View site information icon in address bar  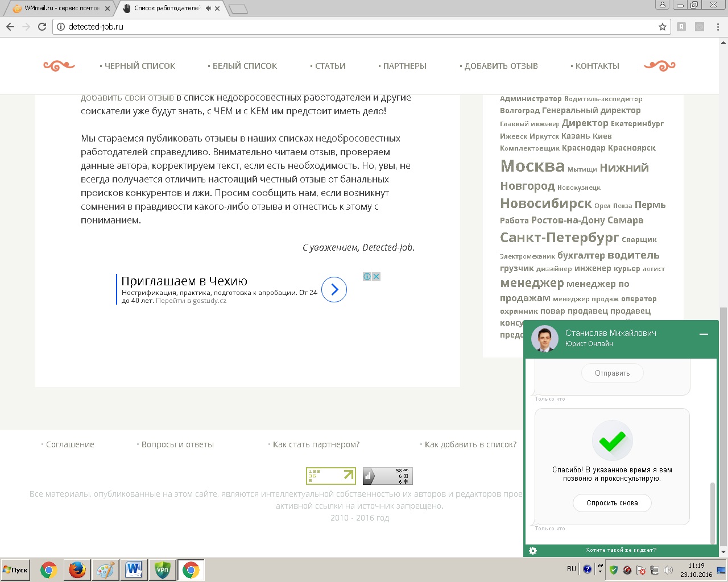click(x=60, y=27)
